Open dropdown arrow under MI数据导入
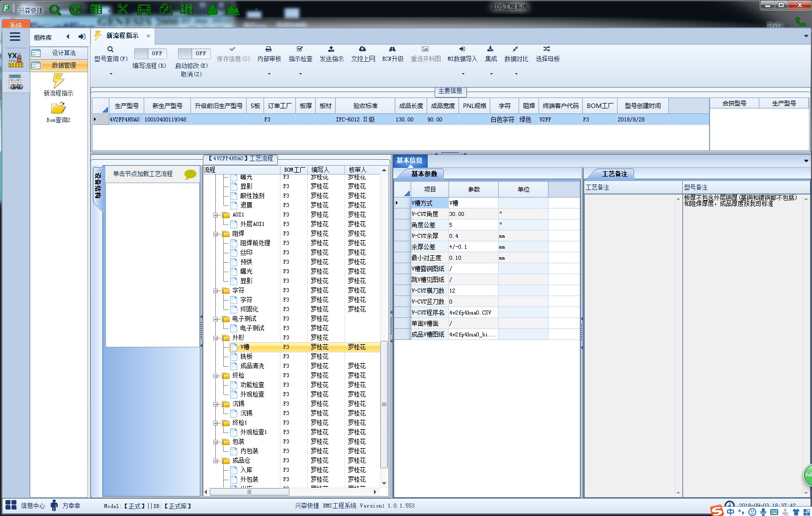Image resolution: width=812 pixels, height=516 pixels. point(463,74)
